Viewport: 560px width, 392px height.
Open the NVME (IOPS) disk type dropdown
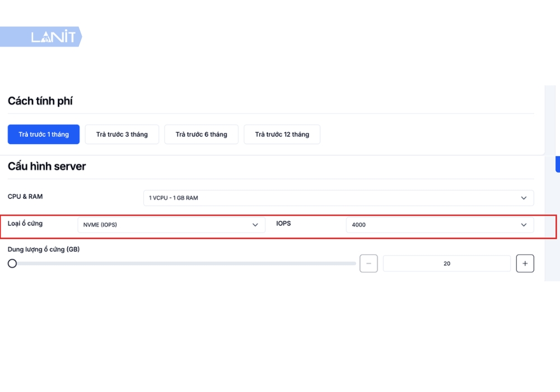tap(171, 225)
